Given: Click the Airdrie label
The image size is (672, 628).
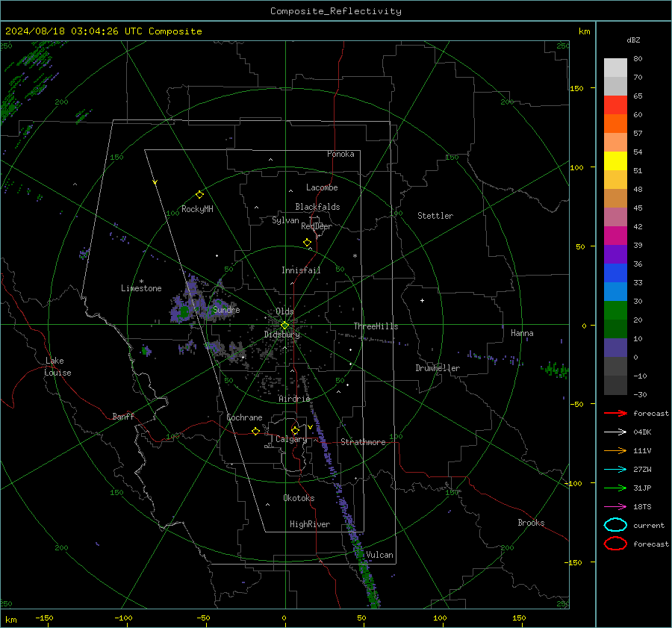Looking at the screenshot, I should [x=294, y=399].
